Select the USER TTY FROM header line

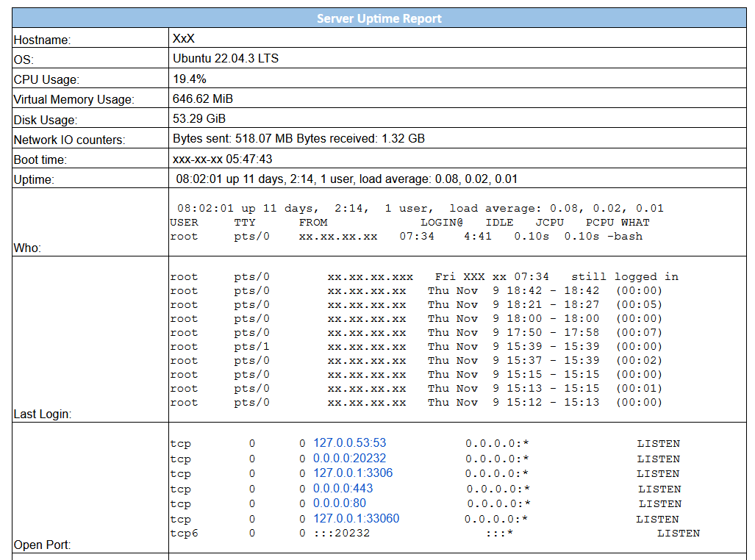(x=409, y=223)
